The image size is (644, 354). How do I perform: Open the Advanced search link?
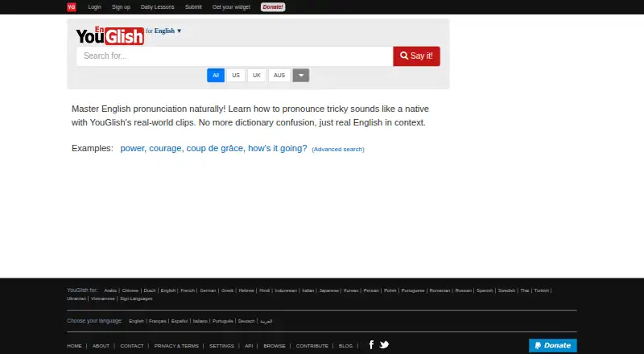pyautogui.click(x=338, y=149)
